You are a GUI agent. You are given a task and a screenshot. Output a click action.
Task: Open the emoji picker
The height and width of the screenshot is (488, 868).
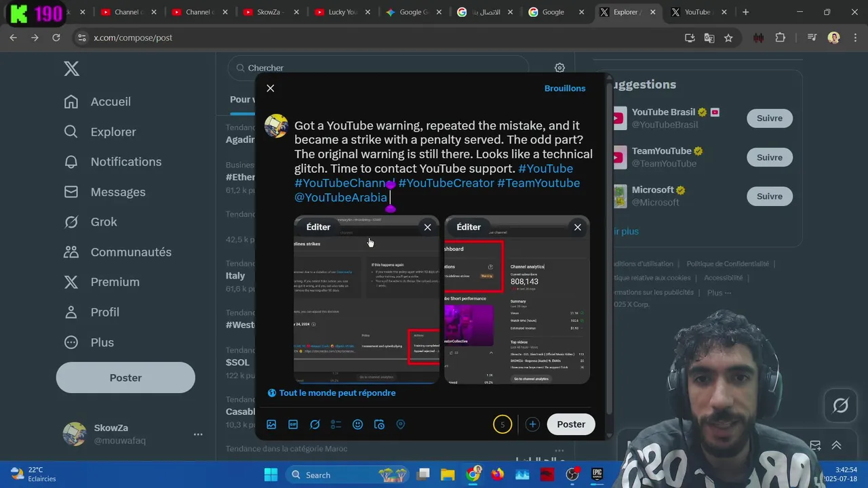tap(357, 424)
